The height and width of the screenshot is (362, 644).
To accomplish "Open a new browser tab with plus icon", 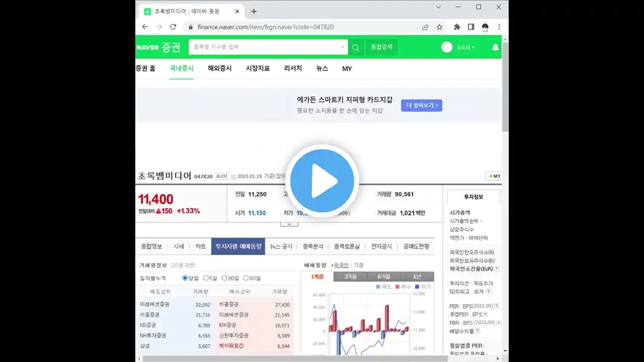I will click(x=254, y=11).
